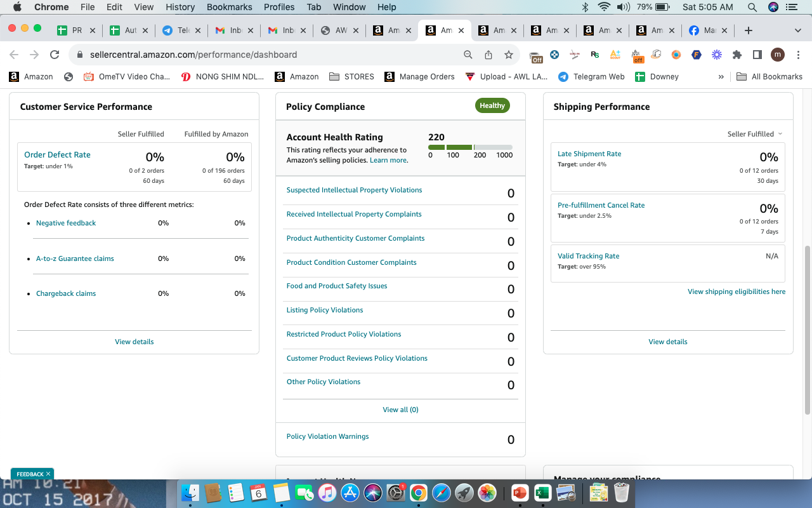Screen dimensions: 812x508
Task: Open the profile avatar labeled m
Action: click(x=778, y=55)
